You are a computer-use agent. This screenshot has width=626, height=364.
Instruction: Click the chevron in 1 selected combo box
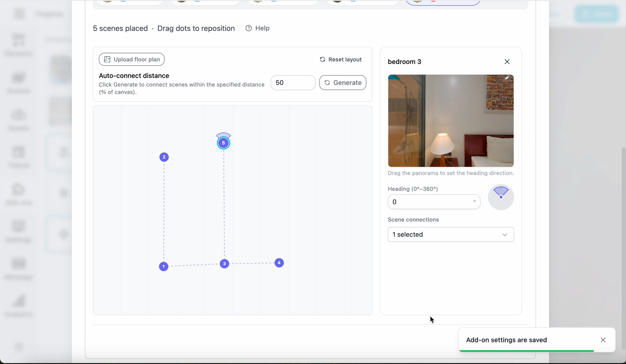(x=505, y=235)
